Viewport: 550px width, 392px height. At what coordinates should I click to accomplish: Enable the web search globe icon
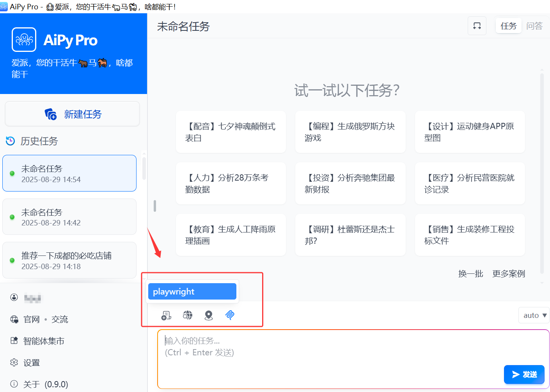click(x=188, y=315)
